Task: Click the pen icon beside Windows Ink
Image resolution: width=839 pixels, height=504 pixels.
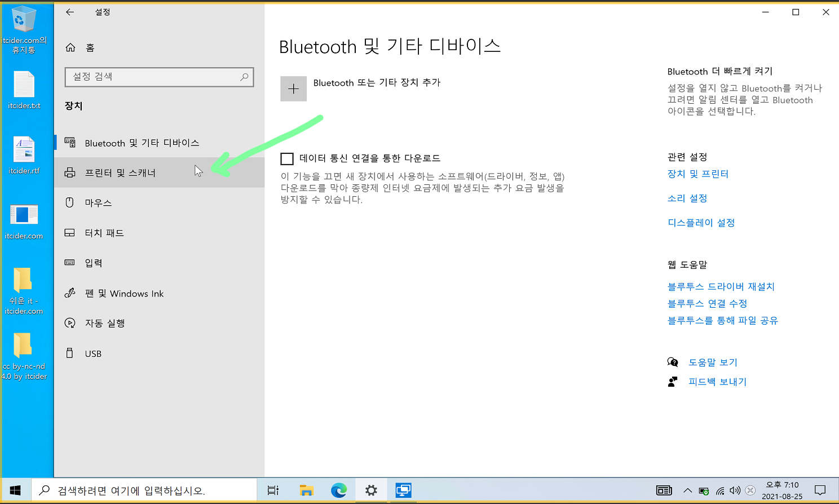Action: coord(70,293)
